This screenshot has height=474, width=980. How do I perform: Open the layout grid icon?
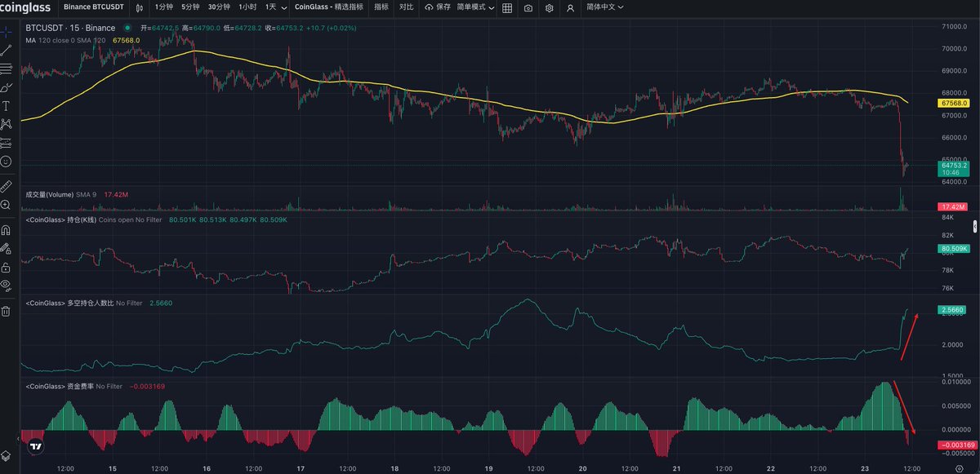pyautogui.click(x=507, y=7)
